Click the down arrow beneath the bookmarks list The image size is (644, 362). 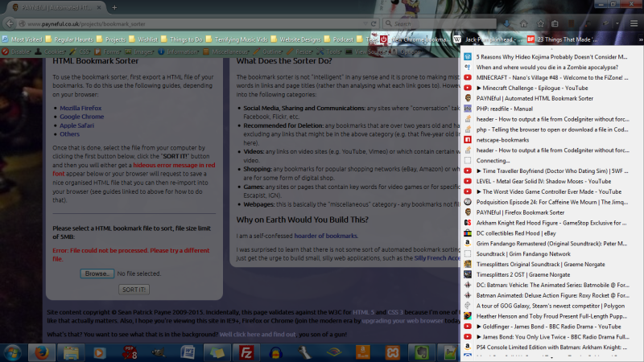point(551,358)
